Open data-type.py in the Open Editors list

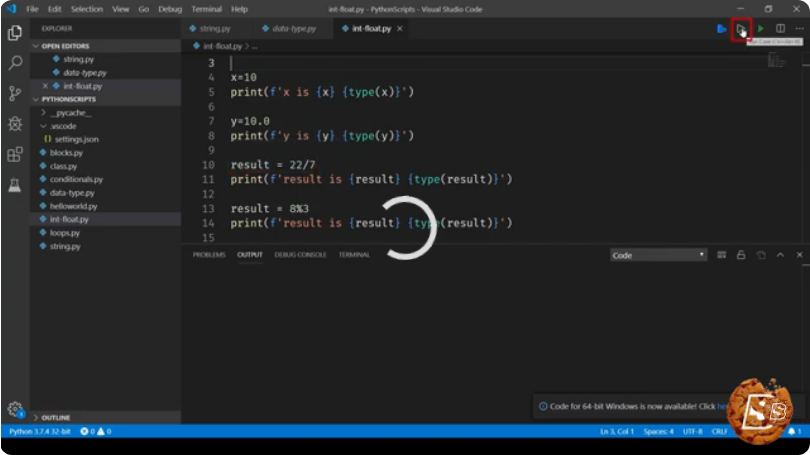(85, 73)
